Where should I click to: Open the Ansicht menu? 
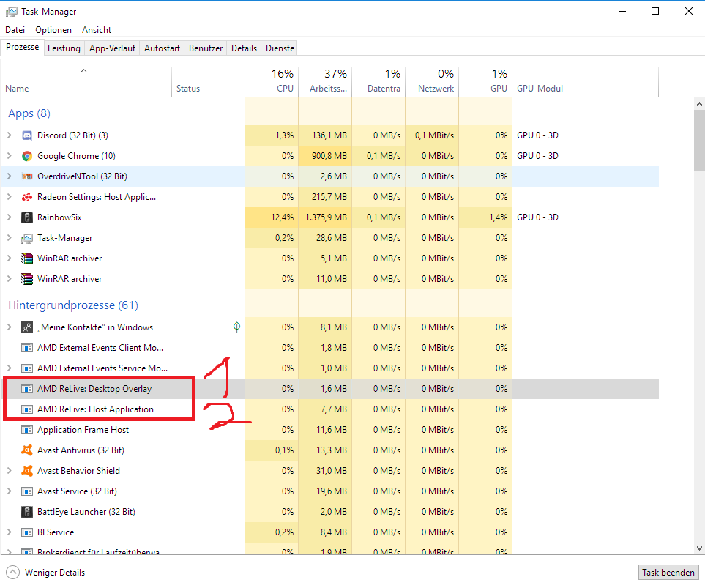pos(96,30)
